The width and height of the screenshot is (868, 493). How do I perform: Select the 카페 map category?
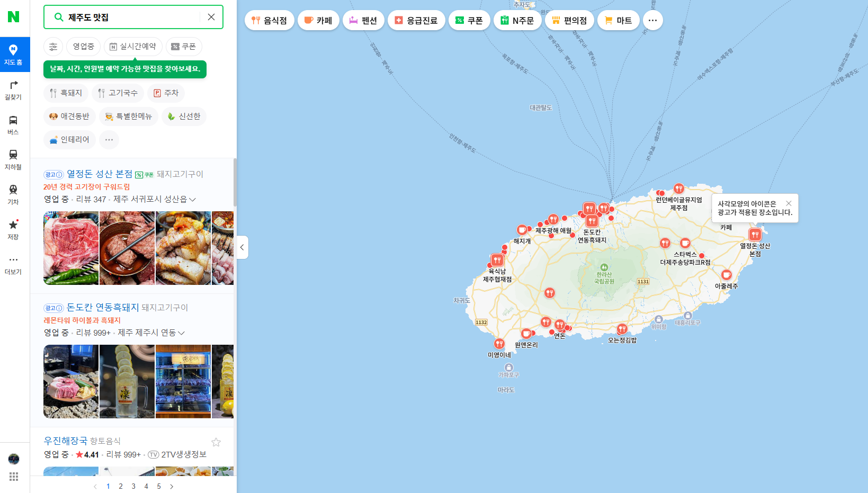tap(318, 21)
